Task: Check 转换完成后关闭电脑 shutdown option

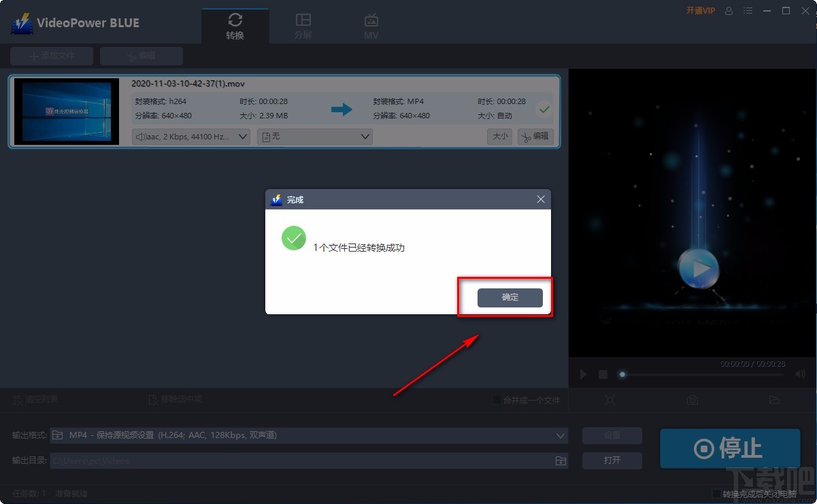Action: 716,493
